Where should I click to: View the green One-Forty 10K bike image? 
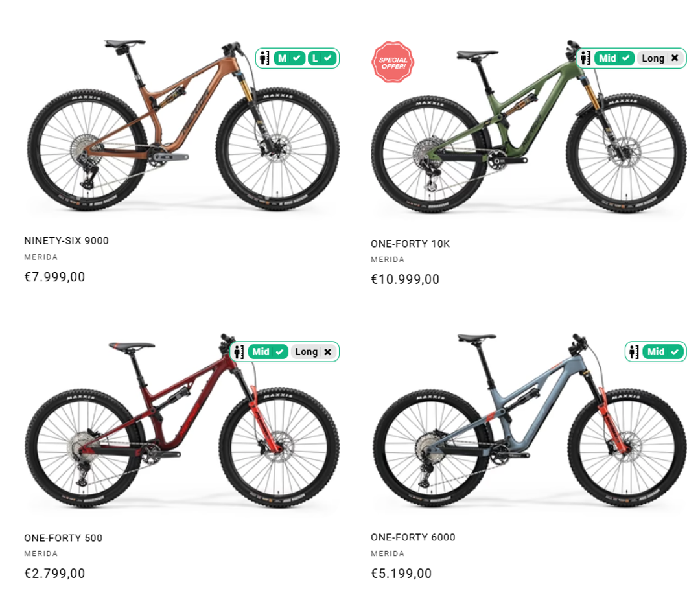click(x=529, y=127)
